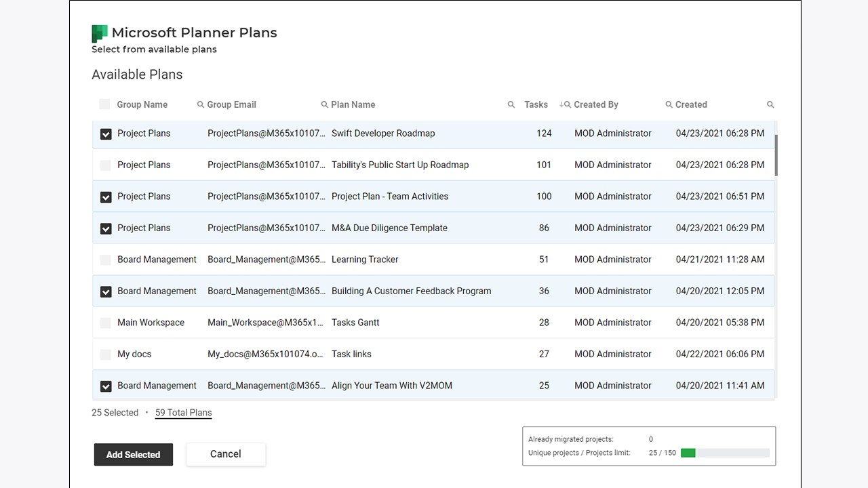This screenshot has height=488, width=868.
Task: Select plan name Align Your Team With V2MOM
Action: coord(392,386)
